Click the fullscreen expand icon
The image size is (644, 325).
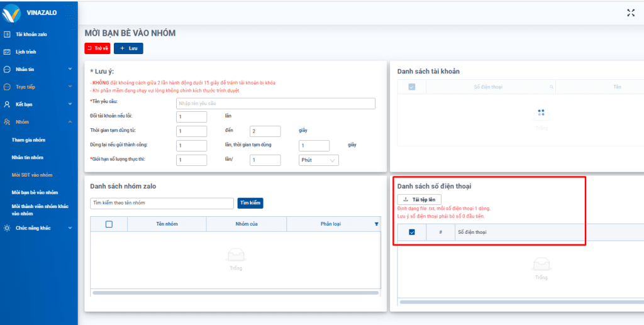tap(631, 13)
